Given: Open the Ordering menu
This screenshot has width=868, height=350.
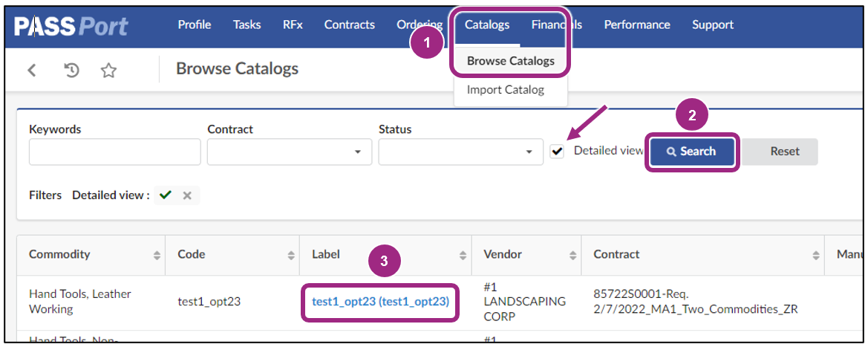Looking at the screenshot, I should pyautogui.click(x=420, y=25).
